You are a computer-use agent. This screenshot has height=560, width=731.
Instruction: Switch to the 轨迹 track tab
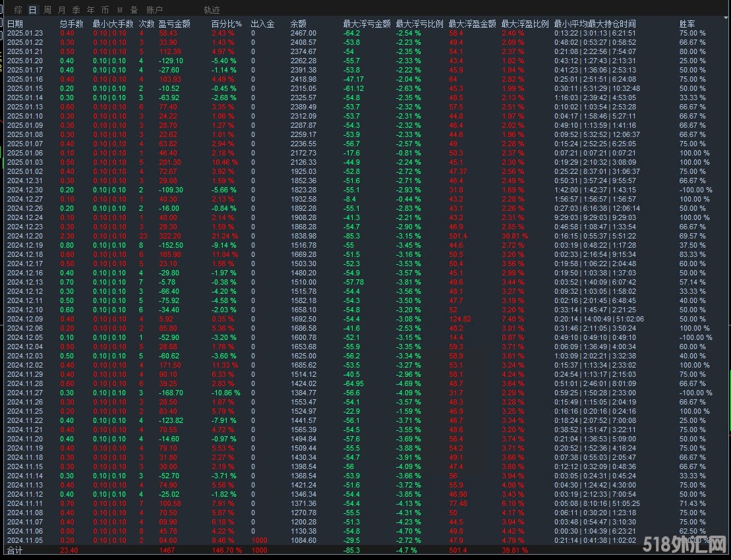click(212, 10)
